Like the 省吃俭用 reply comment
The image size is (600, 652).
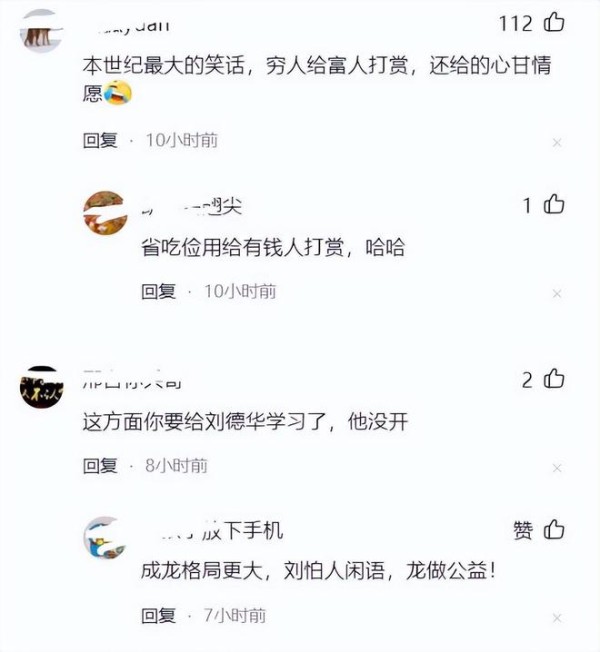click(x=554, y=204)
